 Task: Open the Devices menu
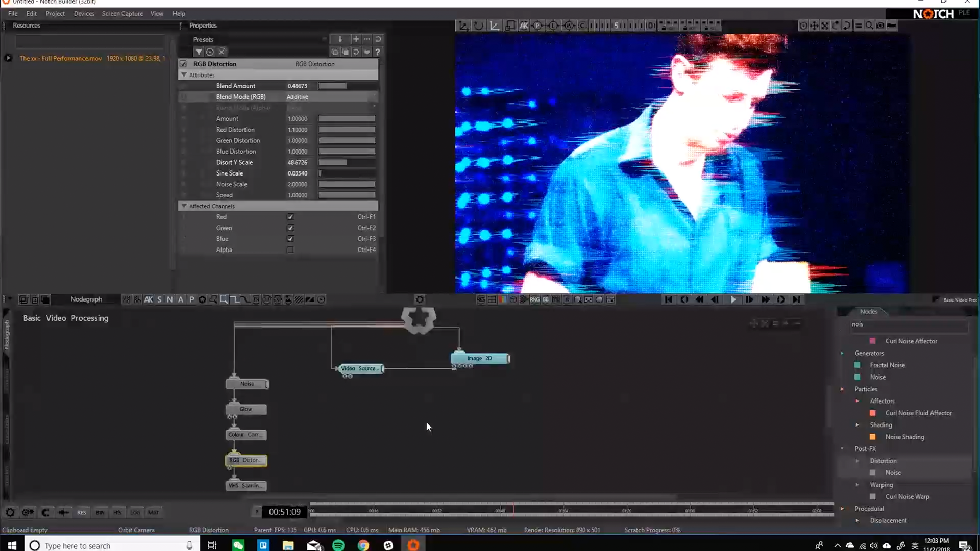pyautogui.click(x=84, y=14)
